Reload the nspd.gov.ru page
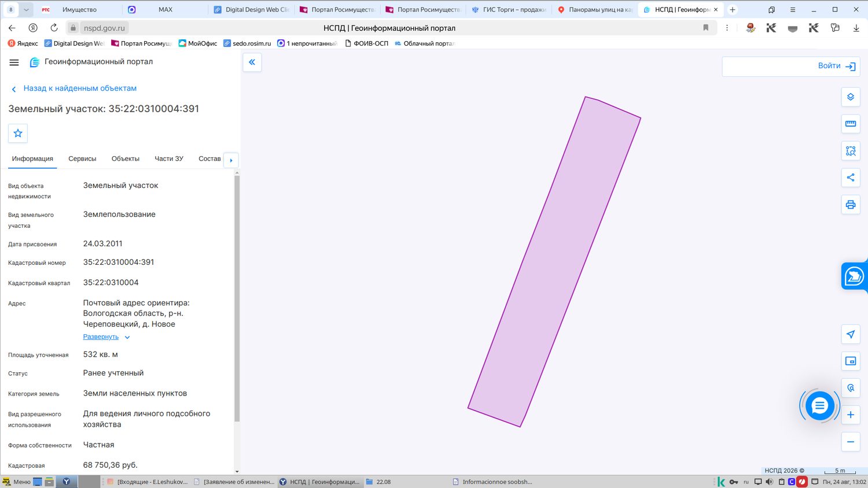Viewport: 868px width, 488px height. [54, 28]
